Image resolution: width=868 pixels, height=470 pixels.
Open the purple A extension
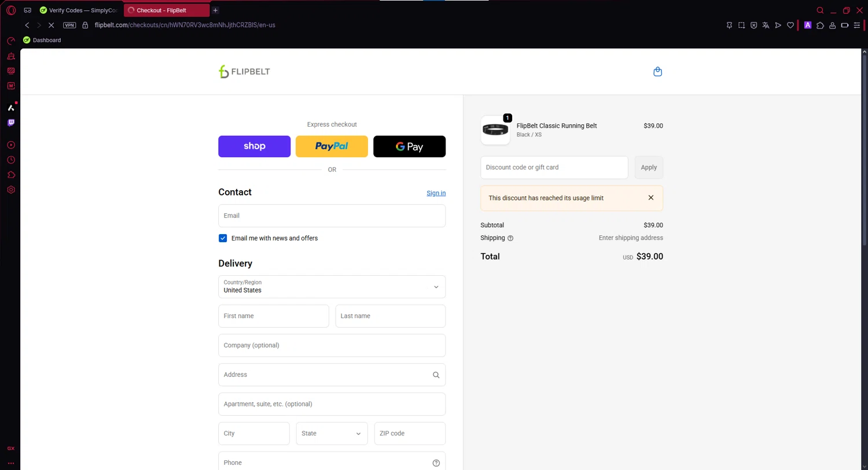tap(808, 25)
